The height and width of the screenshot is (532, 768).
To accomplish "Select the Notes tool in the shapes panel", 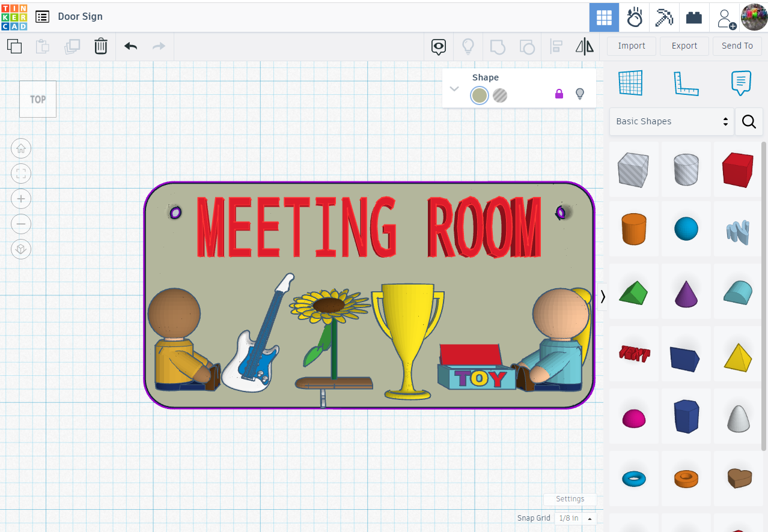I will point(741,83).
